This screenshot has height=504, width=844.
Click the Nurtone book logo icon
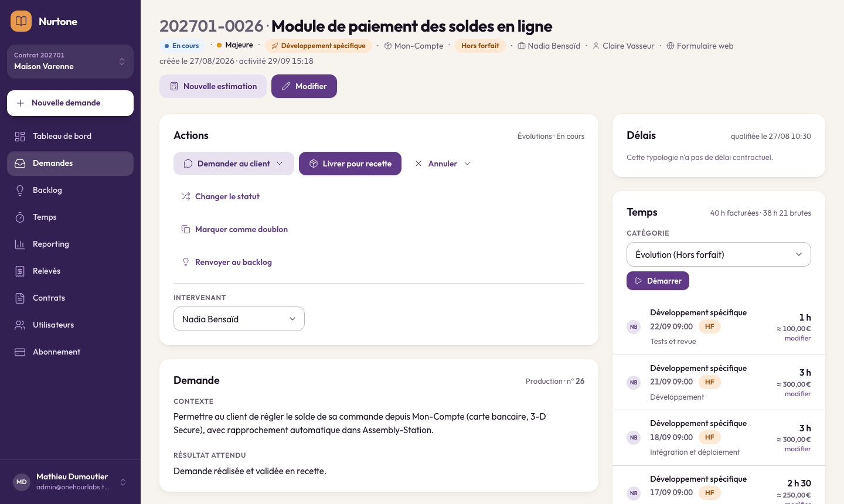pos(21,21)
